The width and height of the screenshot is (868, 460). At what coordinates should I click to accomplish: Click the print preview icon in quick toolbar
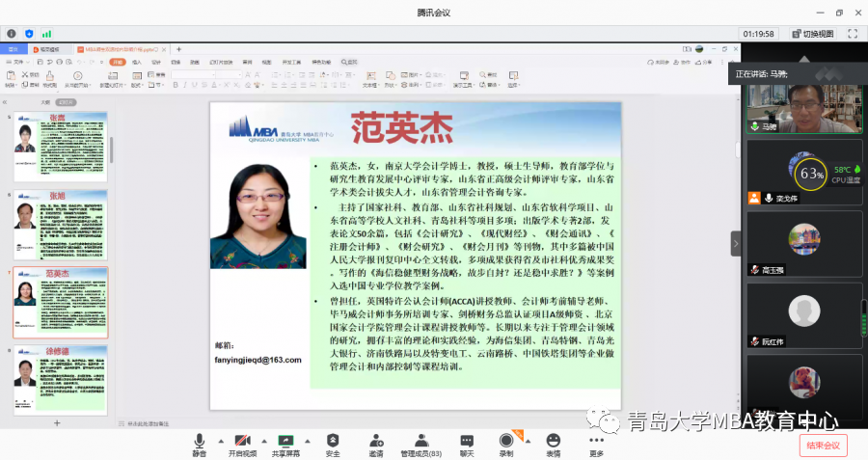point(68,62)
